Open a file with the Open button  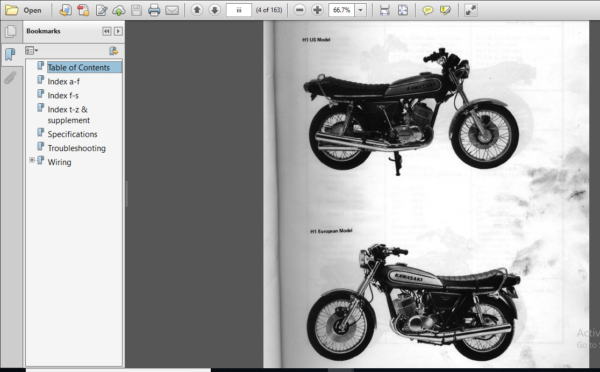coord(23,10)
